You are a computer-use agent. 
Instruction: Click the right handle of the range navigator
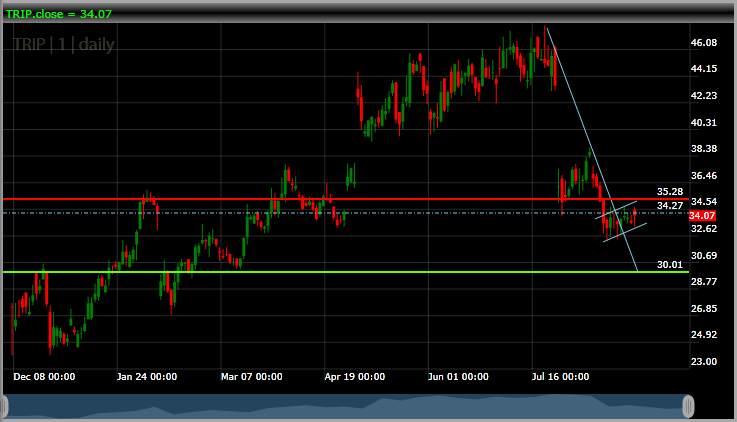point(687,406)
